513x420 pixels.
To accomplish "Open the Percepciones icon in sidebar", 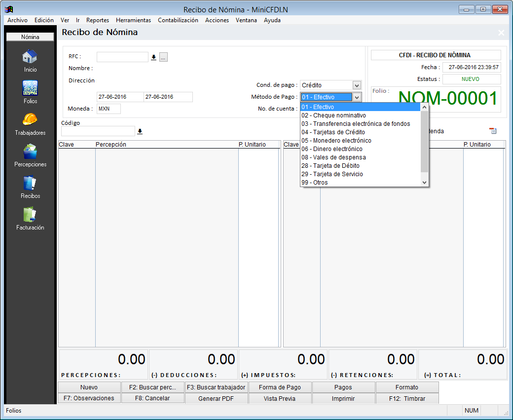I will pyautogui.click(x=30, y=151).
